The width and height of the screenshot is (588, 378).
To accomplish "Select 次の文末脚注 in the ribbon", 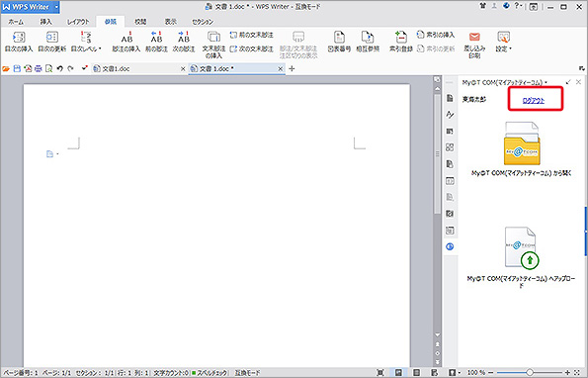I will point(252,48).
